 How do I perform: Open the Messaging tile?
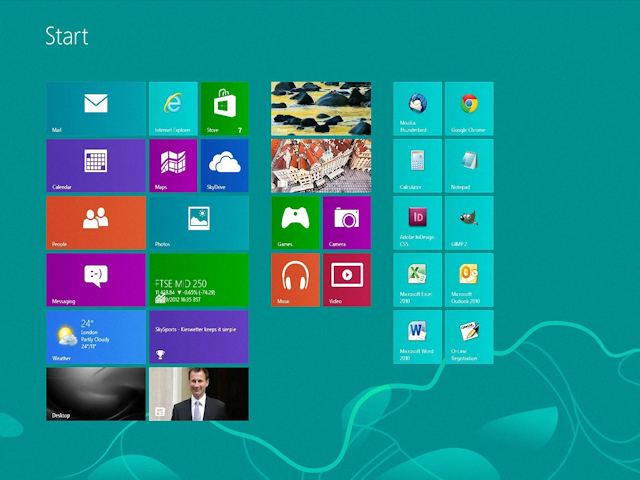tap(96, 279)
